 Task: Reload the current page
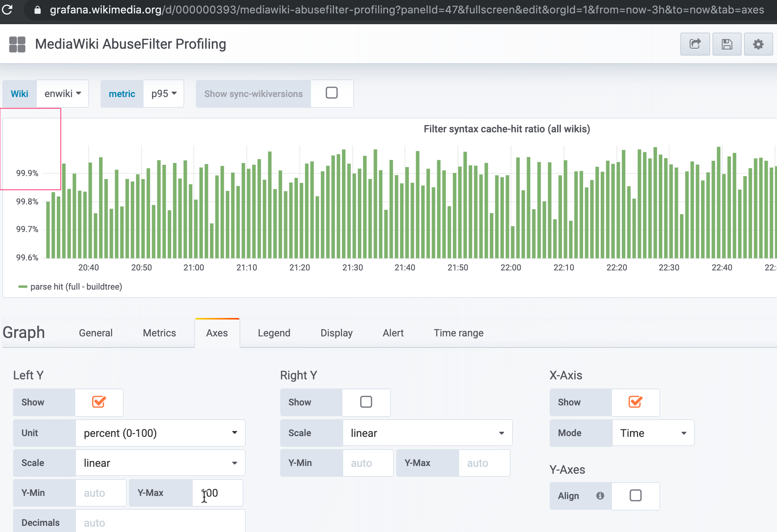7,10
